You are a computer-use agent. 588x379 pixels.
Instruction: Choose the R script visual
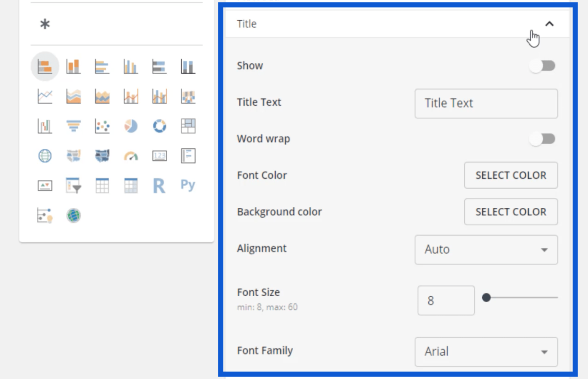click(x=159, y=186)
